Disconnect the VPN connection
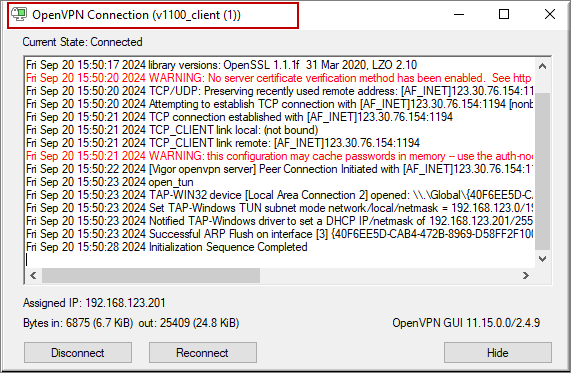This screenshot has height=373, width=571. tap(78, 352)
